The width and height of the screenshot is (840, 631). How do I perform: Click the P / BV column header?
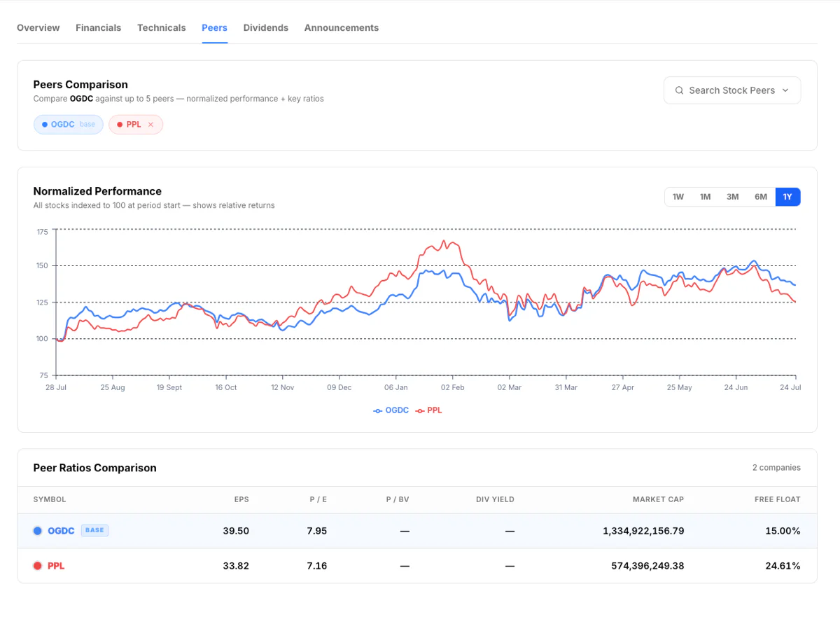click(398, 499)
